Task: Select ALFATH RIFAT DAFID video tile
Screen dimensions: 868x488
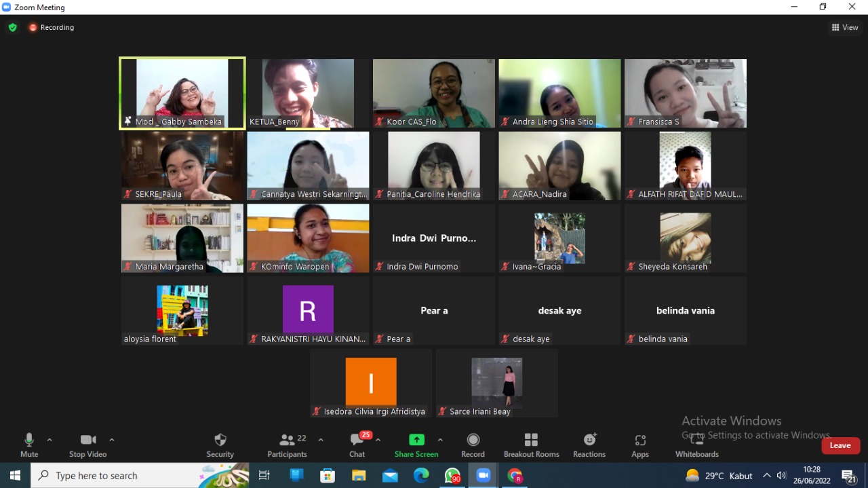Action: pos(686,166)
